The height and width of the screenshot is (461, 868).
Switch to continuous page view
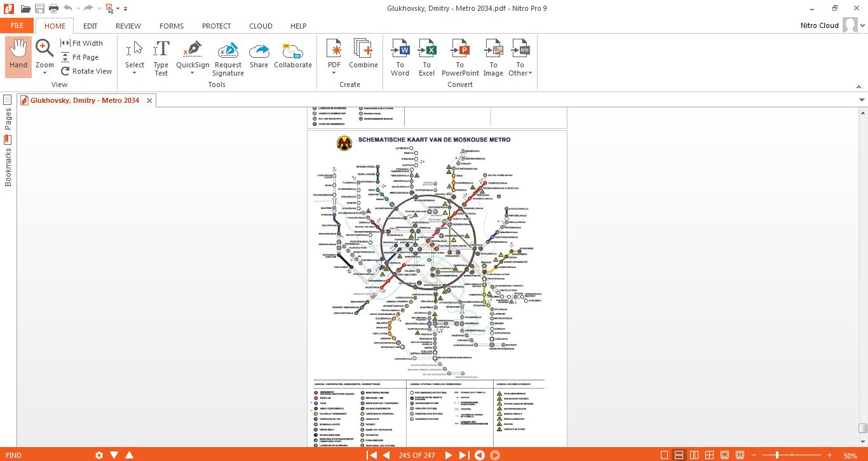click(679, 455)
